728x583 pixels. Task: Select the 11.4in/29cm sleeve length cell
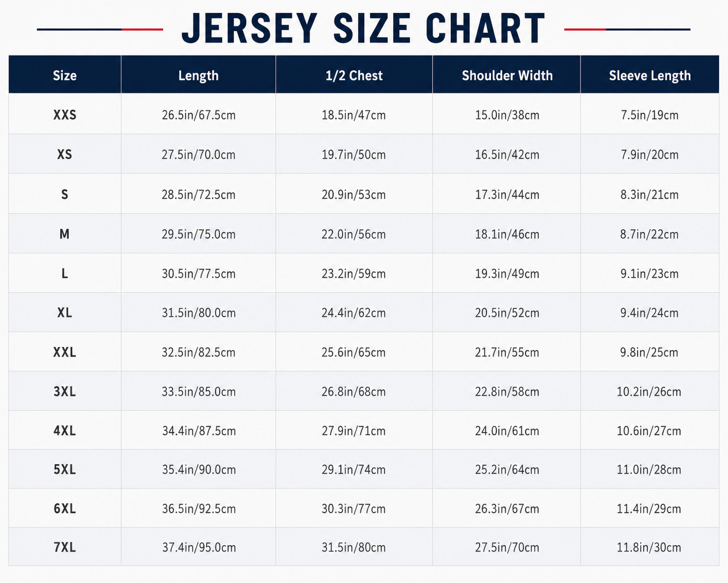point(649,509)
